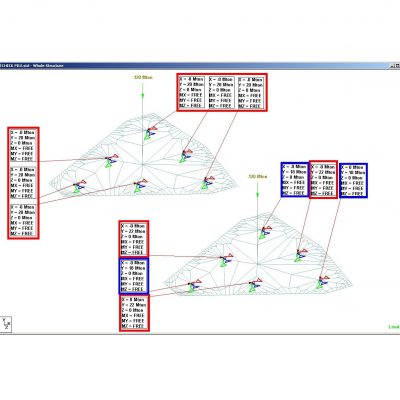Maximize the Whole Structure view window
The width and height of the screenshot is (400, 400).
(x=397, y=66)
